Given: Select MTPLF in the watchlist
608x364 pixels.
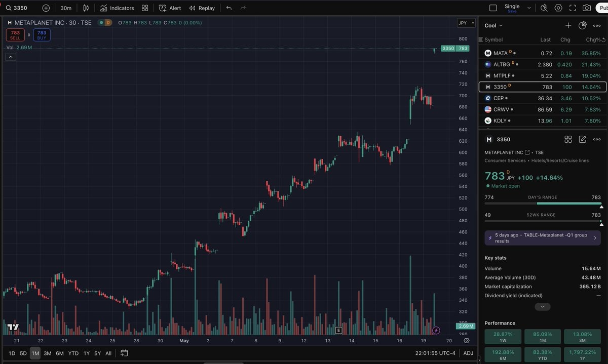Looking at the screenshot, I should 543,75.
